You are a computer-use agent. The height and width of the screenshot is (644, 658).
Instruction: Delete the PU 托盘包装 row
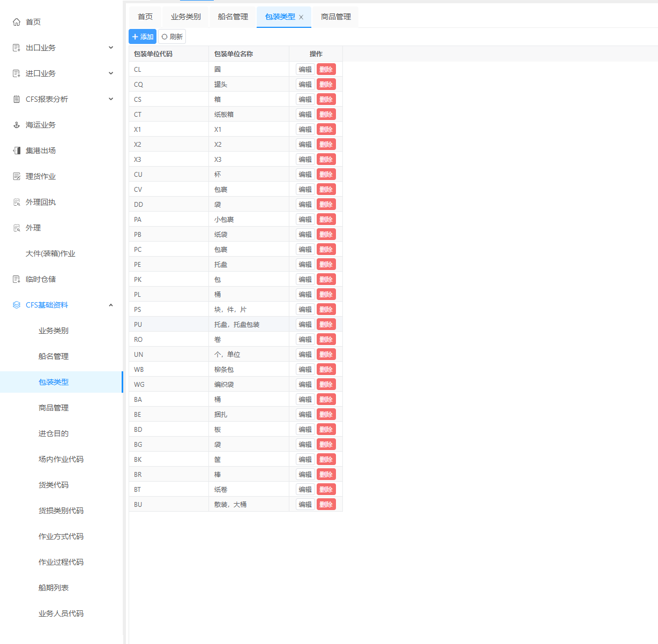click(326, 325)
